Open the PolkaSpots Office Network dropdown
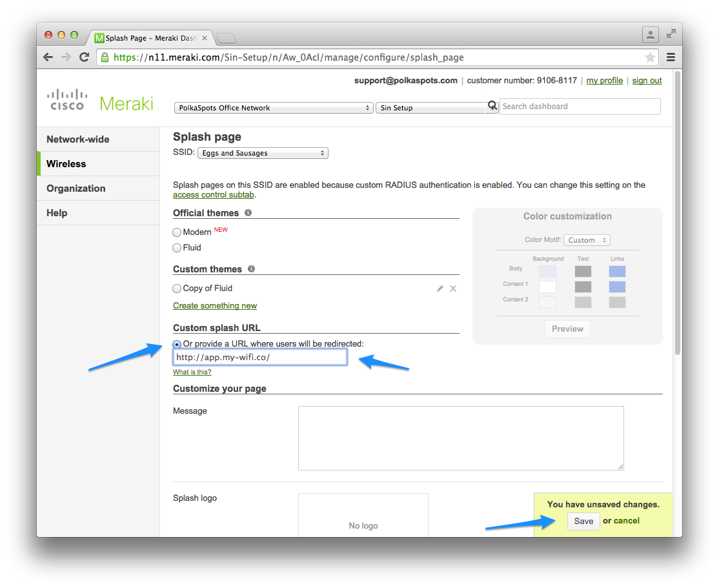The image size is (719, 588). pos(274,108)
